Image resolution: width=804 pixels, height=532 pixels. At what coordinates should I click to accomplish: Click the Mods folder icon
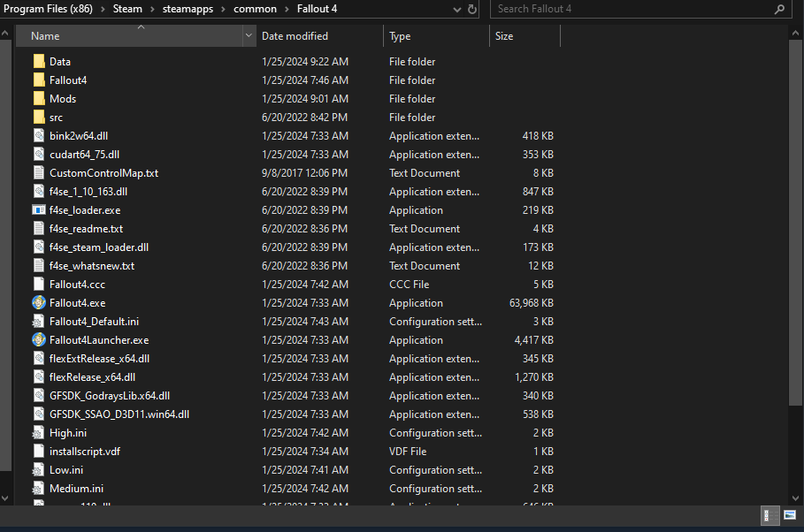pos(39,98)
